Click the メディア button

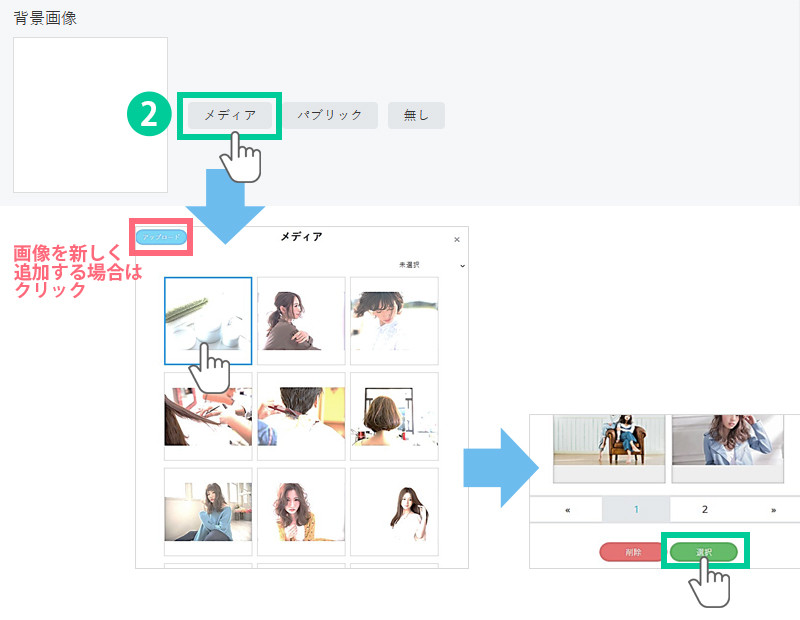pos(230,116)
